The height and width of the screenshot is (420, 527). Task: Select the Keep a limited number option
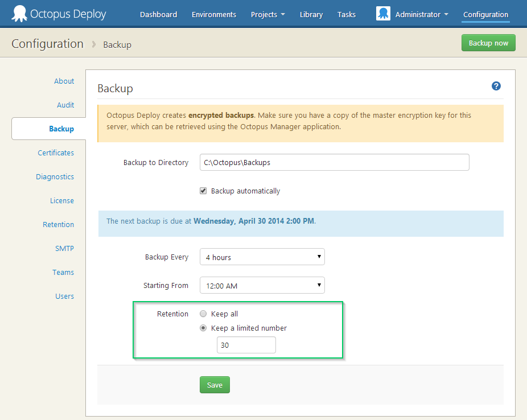tap(203, 328)
